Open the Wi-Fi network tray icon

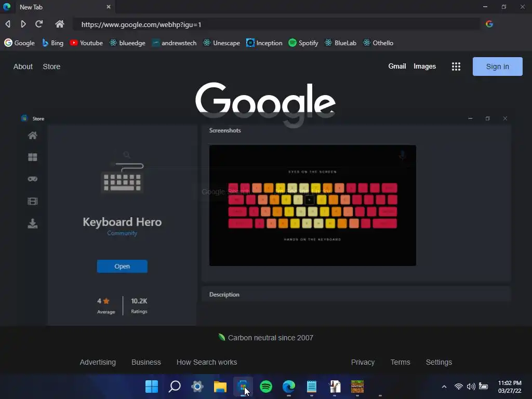pyautogui.click(x=459, y=387)
